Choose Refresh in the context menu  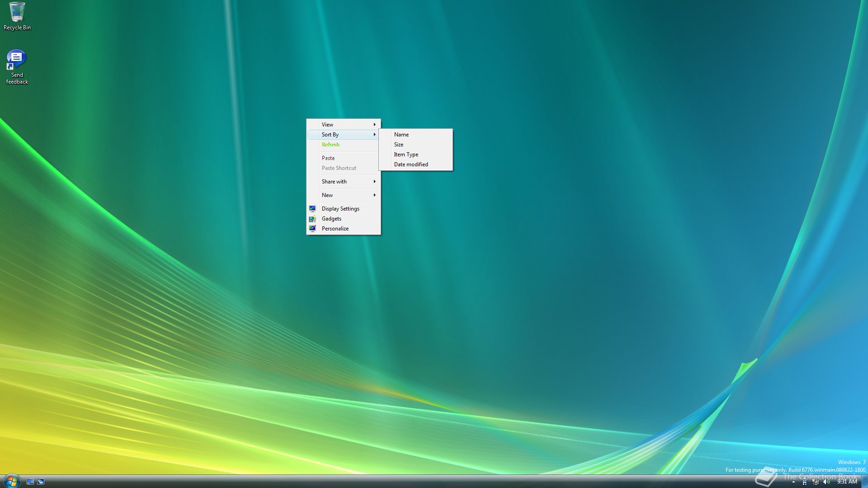click(x=344, y=144)
